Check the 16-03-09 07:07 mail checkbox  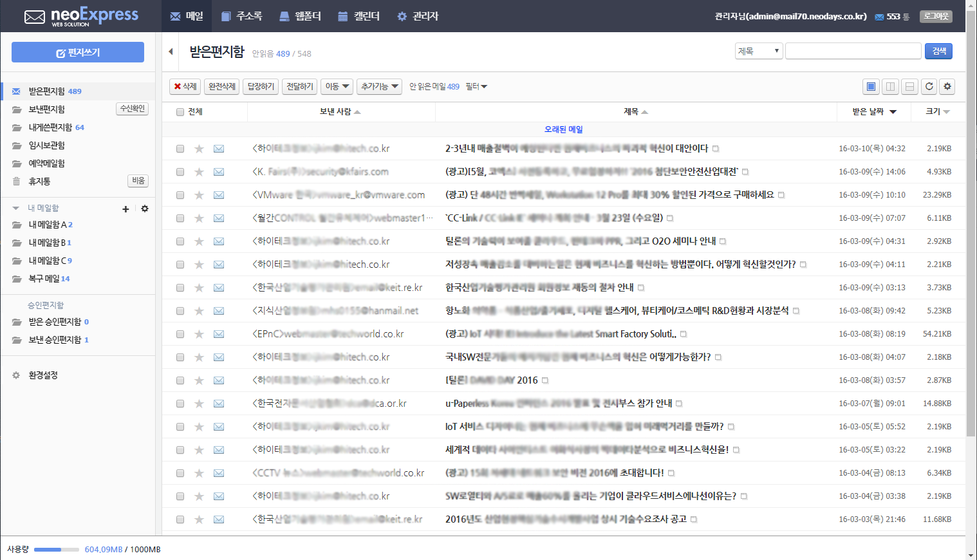click(x=180, y=218)
